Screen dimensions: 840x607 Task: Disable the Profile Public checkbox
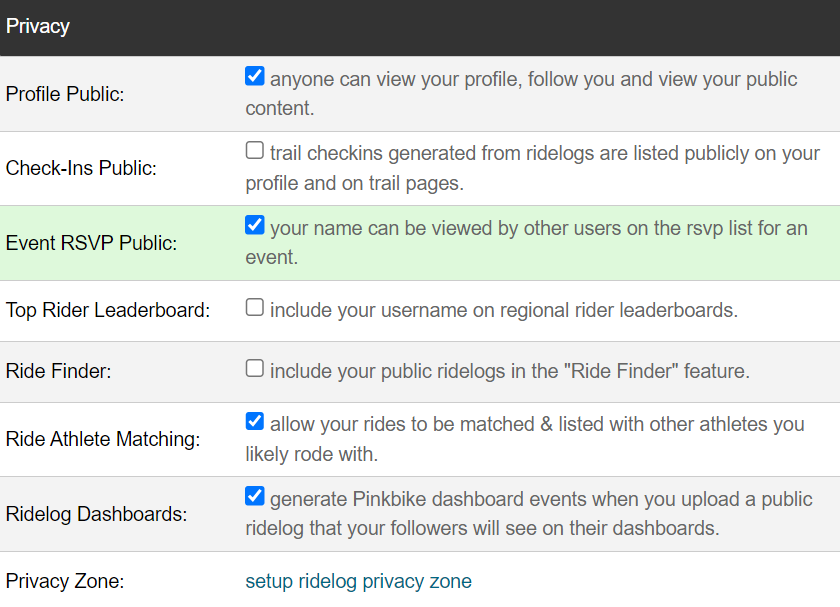254,74
